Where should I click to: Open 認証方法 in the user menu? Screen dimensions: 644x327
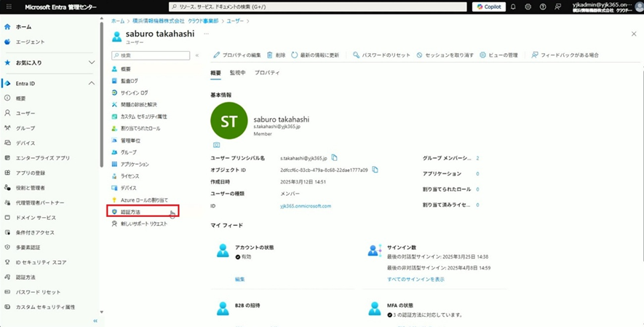(131, 212)
